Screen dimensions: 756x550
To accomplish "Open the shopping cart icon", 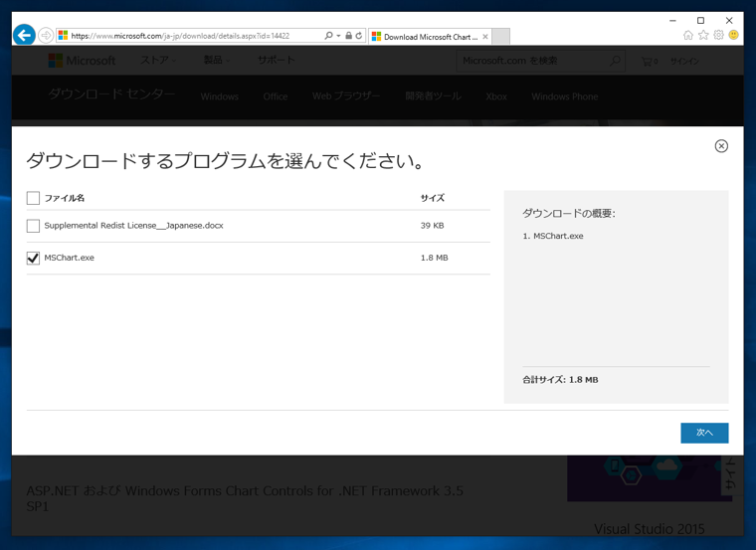I will [x=649, y=62].
